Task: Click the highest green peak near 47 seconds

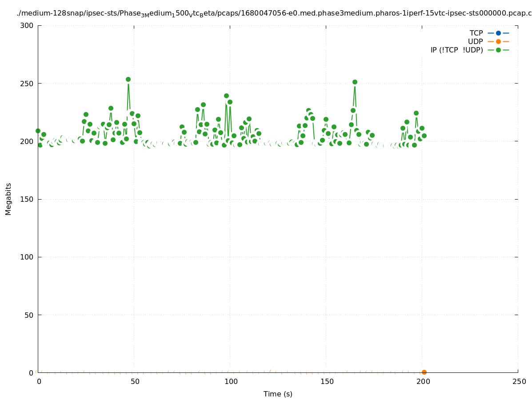Action: tap(128, 79)
